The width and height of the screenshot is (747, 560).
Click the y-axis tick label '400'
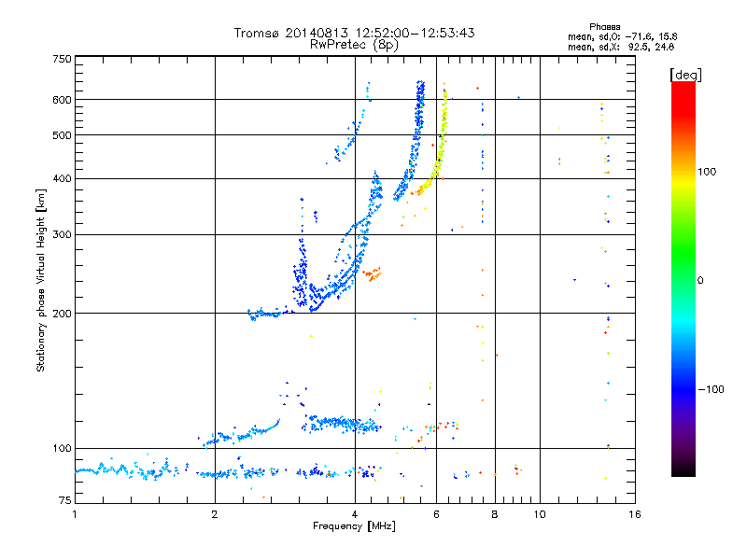(62, 178)
